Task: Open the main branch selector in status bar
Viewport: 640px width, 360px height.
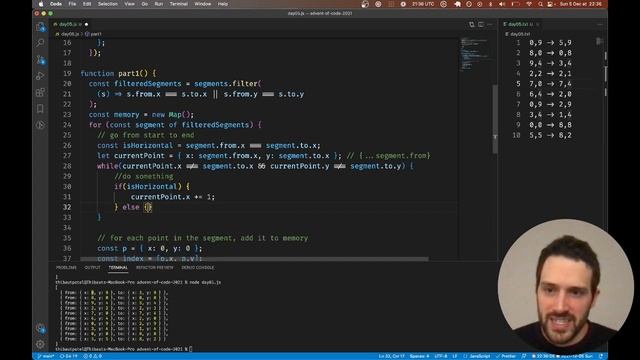Action: pos(46,356)
